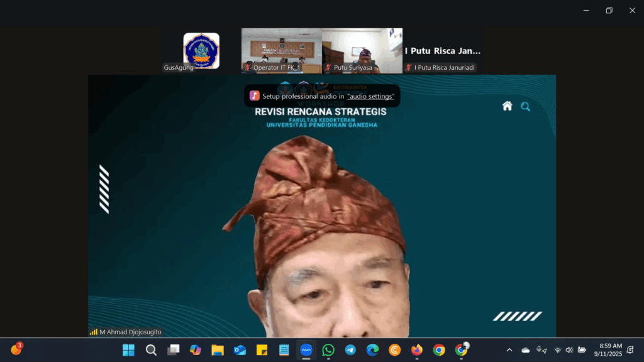Open the orange C app on taskbar
Screen dimensions: 644x362
pyautogui.click(x=395, y=350)
